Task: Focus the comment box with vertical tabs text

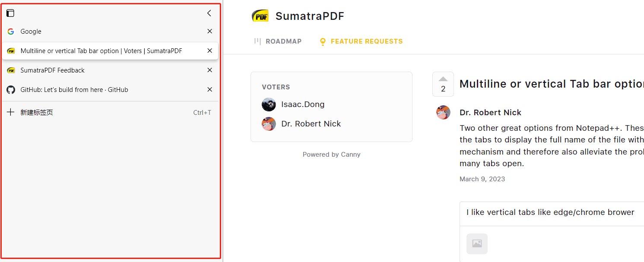Action: 552,214
